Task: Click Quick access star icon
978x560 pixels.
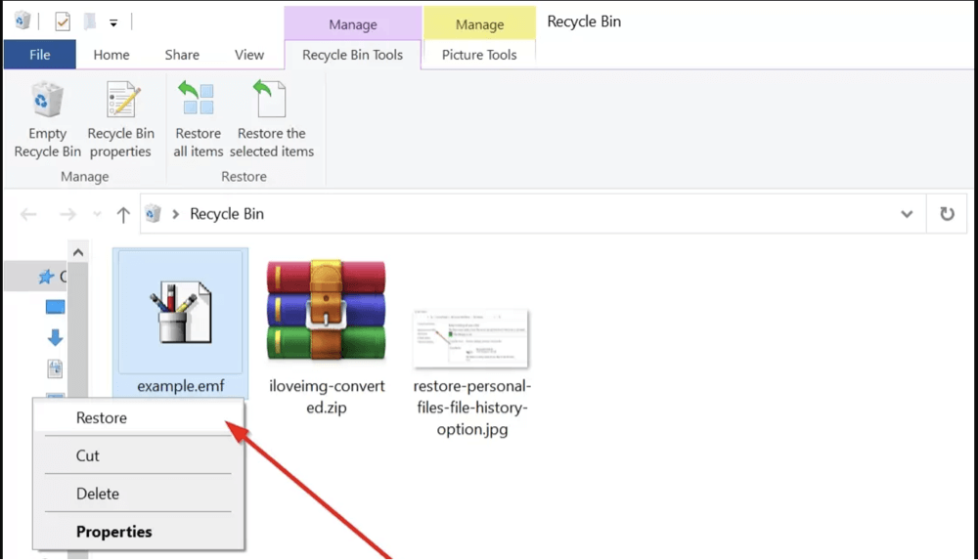Action: 46,277
